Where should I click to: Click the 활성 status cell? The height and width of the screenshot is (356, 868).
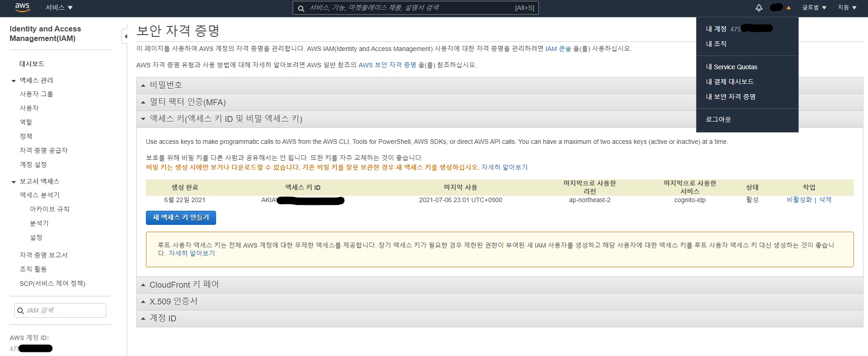tap(752, 200)
